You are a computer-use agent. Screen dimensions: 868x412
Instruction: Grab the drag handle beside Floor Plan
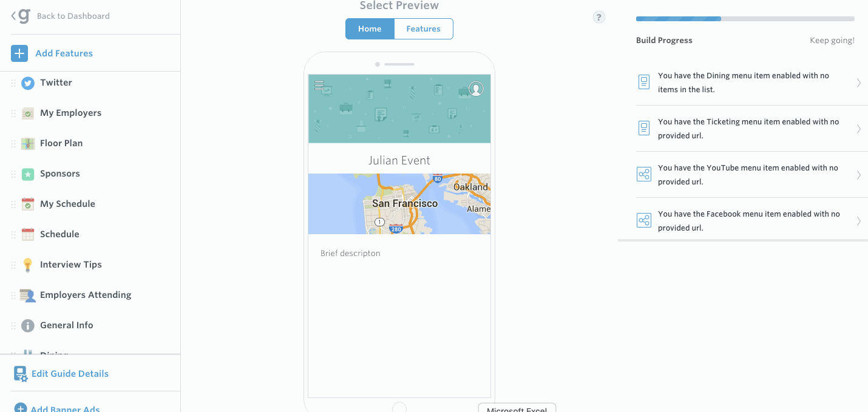point(13,144)
